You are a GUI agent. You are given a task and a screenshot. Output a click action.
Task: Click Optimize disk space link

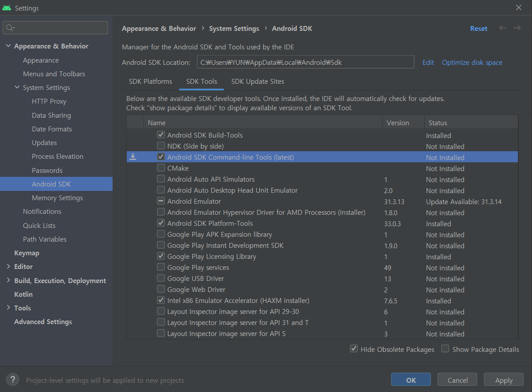472,63
